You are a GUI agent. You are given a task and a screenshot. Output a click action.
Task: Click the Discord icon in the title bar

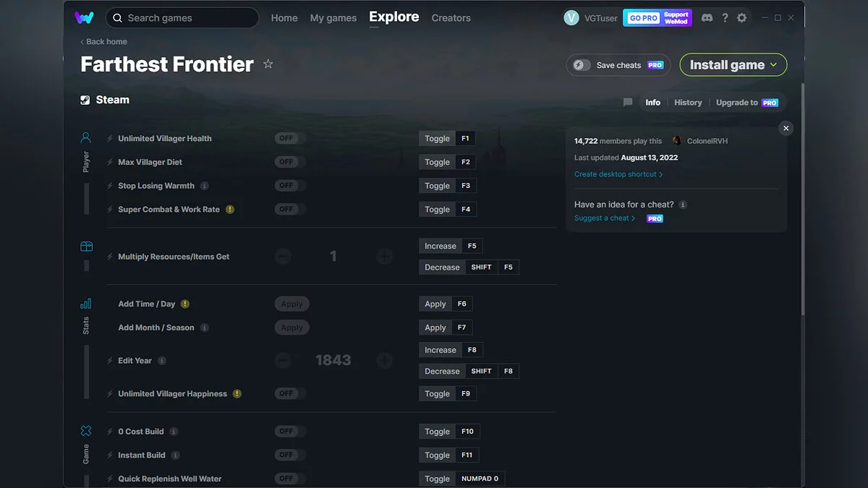(707, 17)
